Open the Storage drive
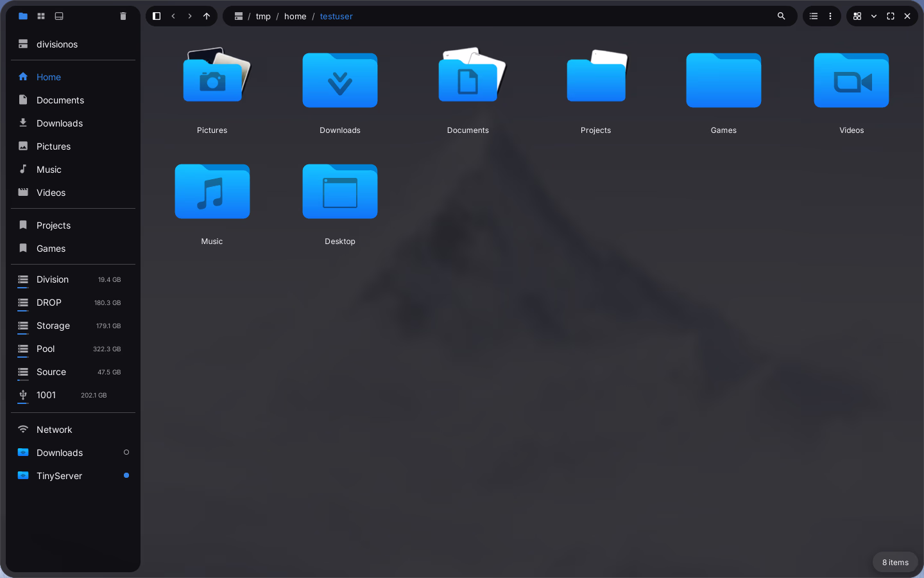Screen dimensions: 924x578 coord(73,326)
